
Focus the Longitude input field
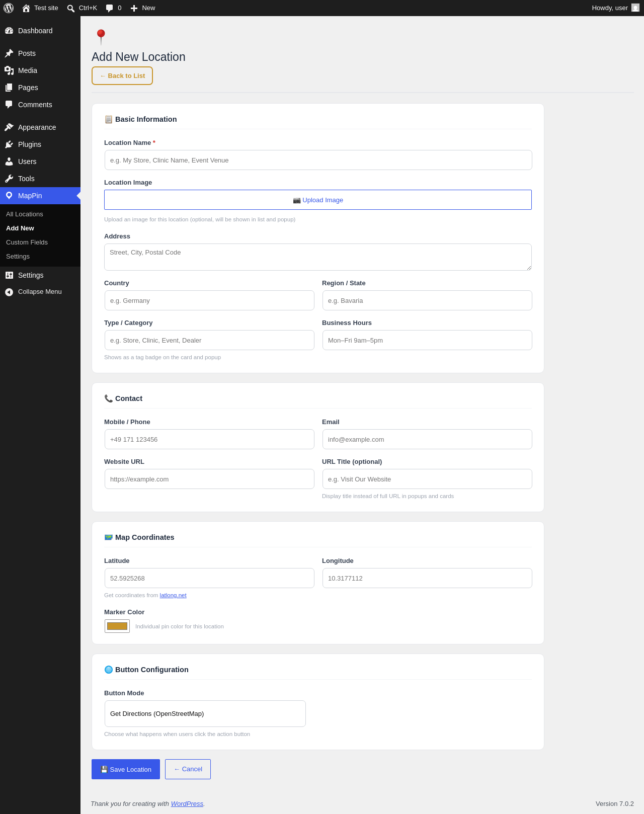[x=427, y=578]
